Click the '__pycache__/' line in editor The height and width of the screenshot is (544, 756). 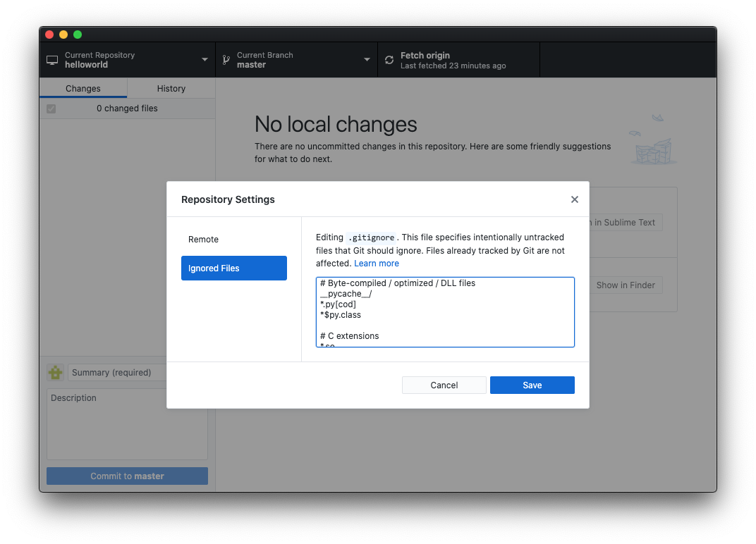click(x=346, y=294)
